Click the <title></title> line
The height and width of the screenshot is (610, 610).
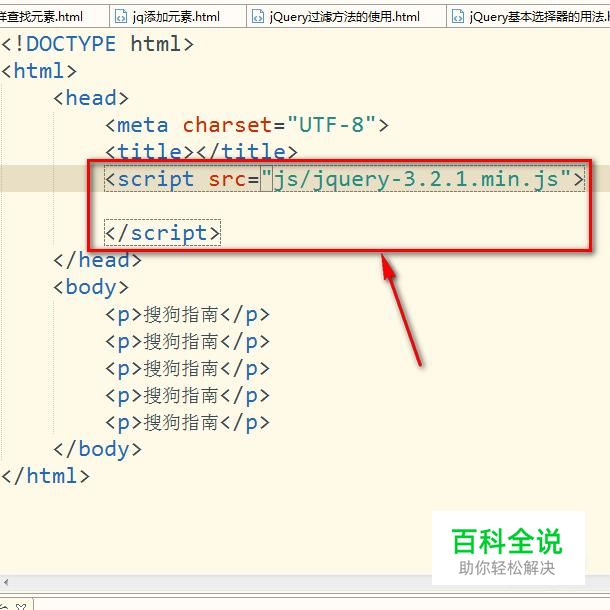coord(201,151)
